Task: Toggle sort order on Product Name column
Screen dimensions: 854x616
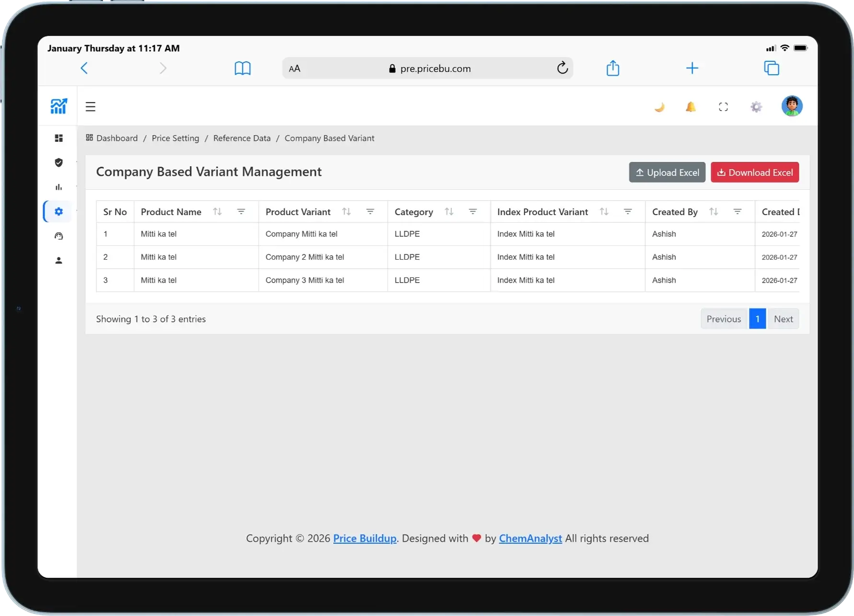Action: [x=217, y=211]
